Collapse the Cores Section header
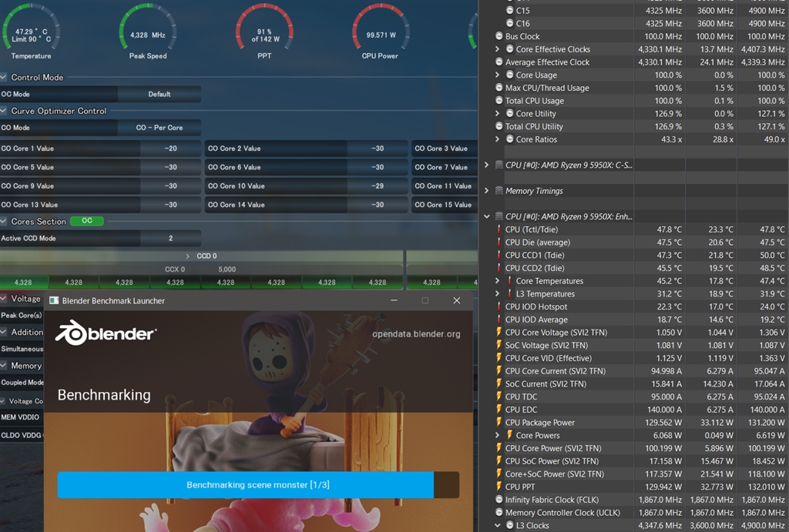This screenshot has height=532, width=789. tap(4, 221)
